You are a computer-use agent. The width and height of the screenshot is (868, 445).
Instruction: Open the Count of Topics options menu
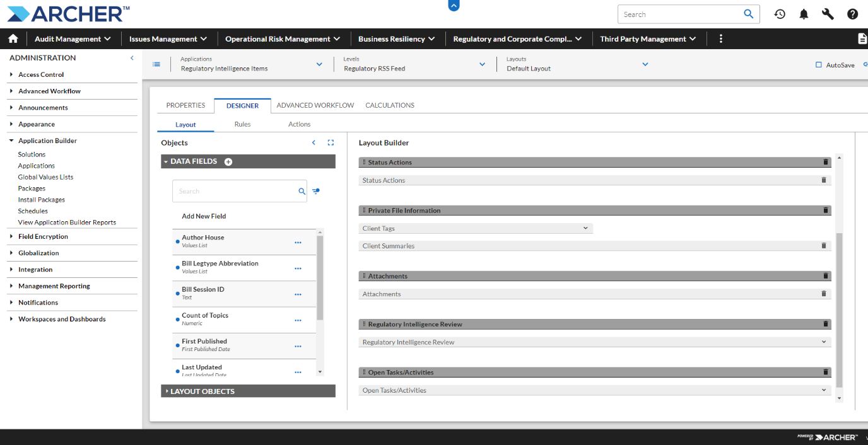point(298,320)
